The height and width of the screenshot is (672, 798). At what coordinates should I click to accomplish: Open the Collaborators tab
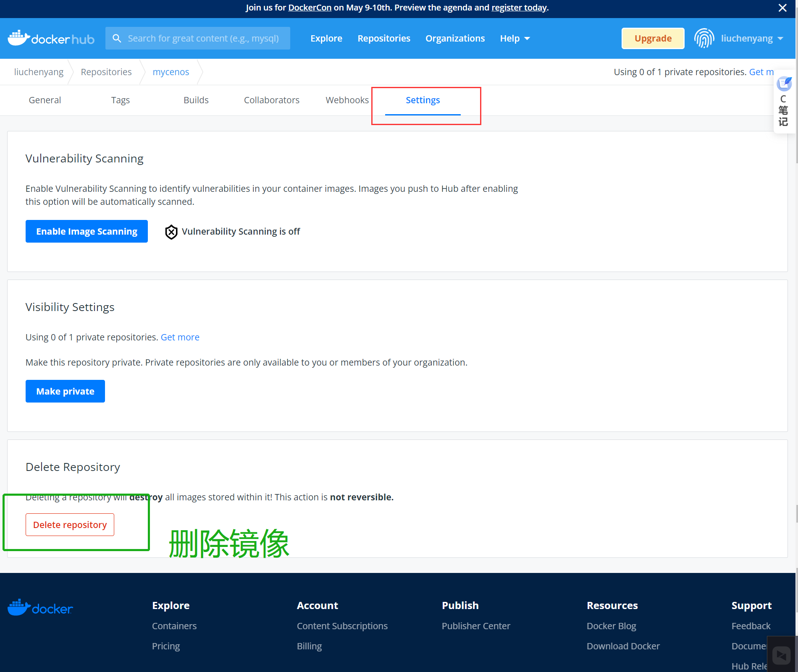coord(271,100)
